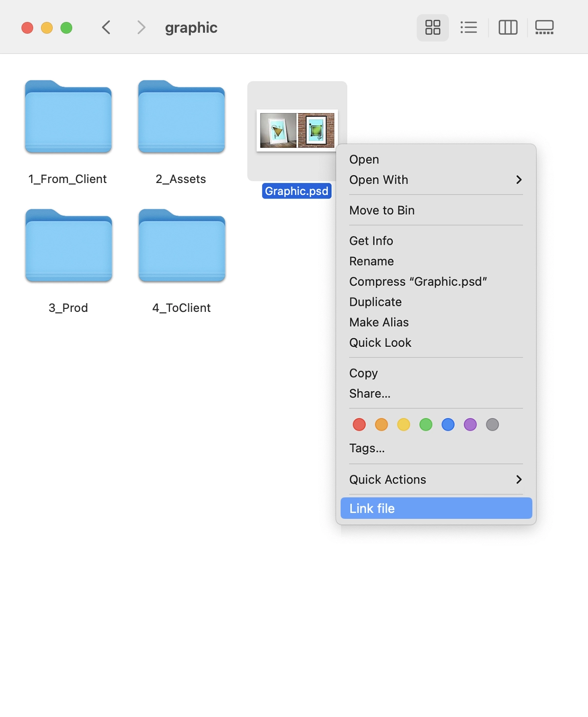Apply the red tag color
The height and width of the screenshot is (717, 588).
pos(359,424)
